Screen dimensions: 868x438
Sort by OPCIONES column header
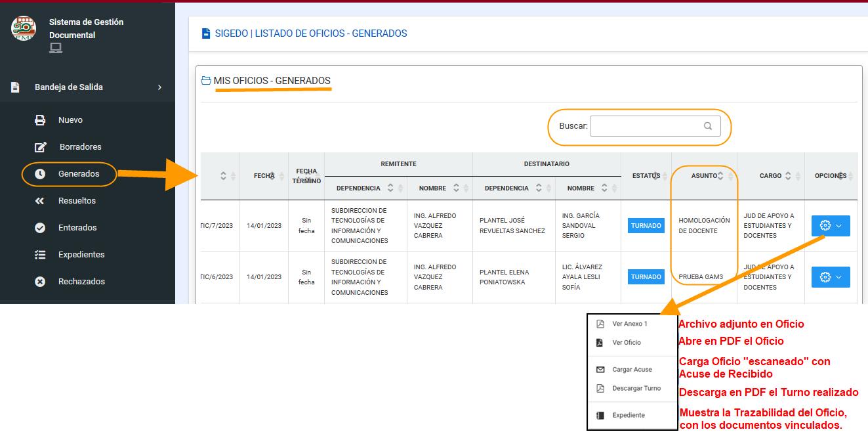pos(831,176)
